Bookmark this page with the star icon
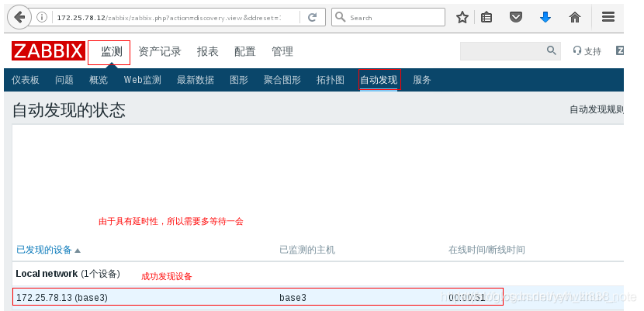This screenshot has height=311, width=644. (x=462, y=17)
